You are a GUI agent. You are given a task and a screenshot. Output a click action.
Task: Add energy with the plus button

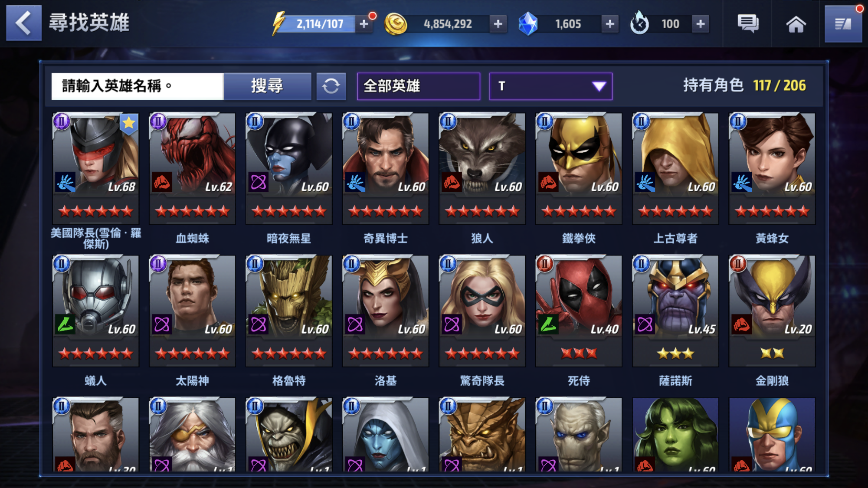coord(364,24)
